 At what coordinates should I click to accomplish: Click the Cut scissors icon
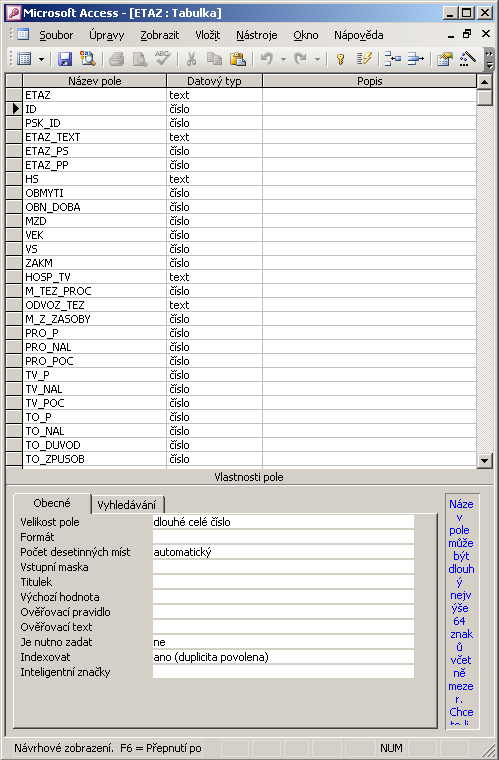point(191,59)
